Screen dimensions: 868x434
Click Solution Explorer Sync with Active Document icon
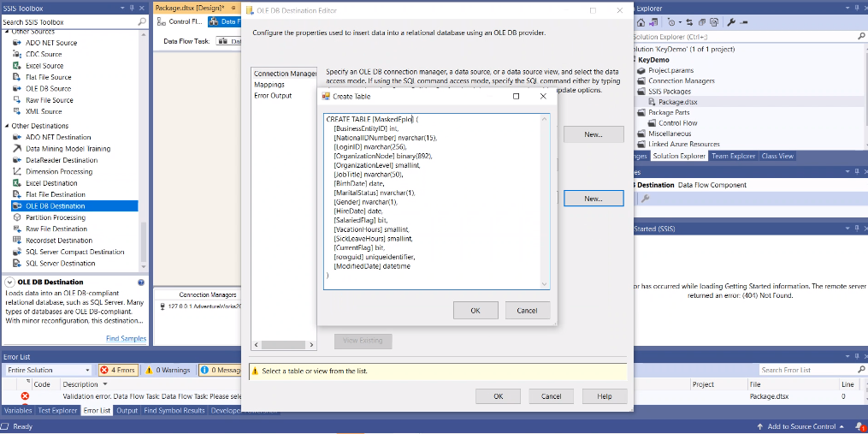pos(689,23)
